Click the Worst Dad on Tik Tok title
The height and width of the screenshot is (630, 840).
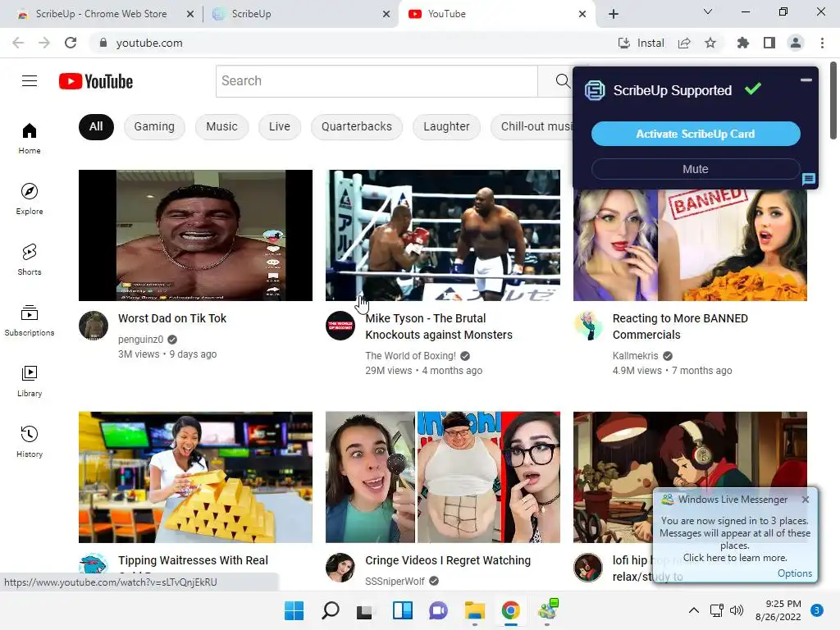point(172,318)
